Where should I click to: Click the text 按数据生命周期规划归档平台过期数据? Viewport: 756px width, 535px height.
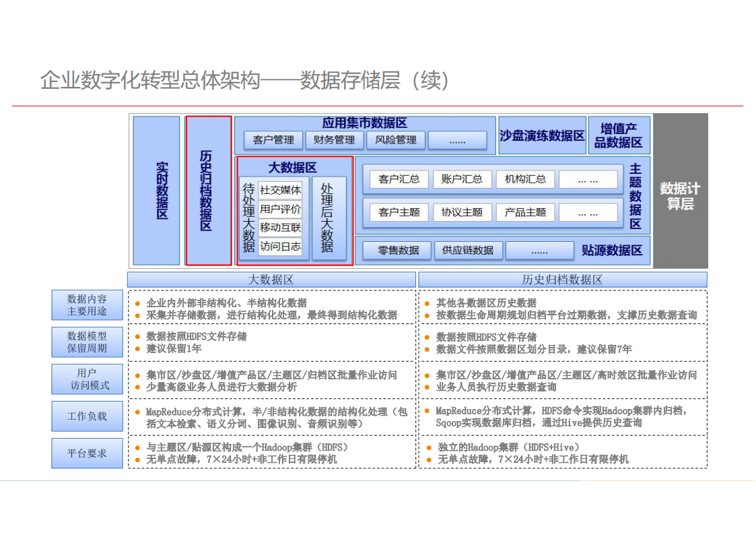(522, 315)
